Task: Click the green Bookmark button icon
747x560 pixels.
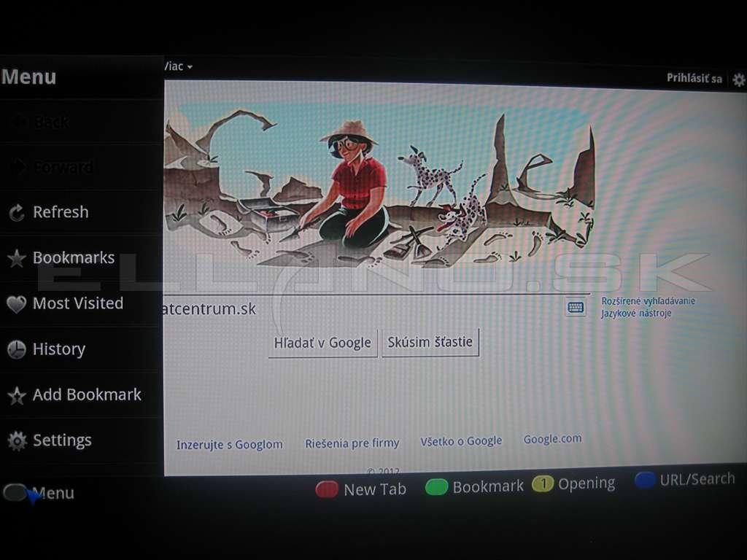Action: tap(436, 487)
